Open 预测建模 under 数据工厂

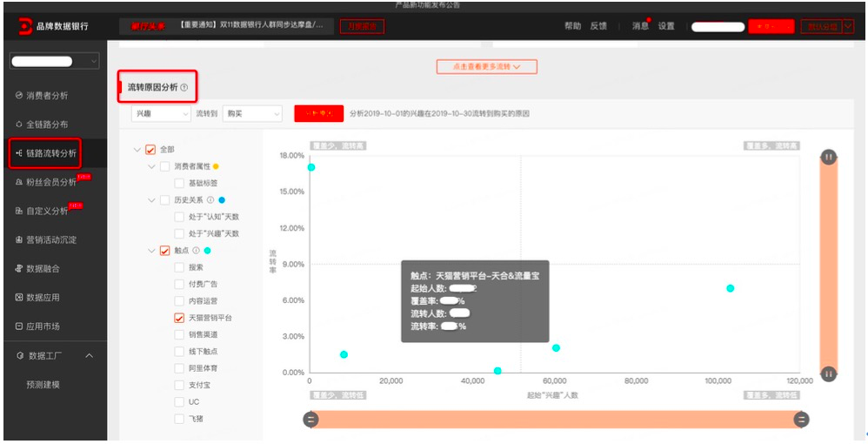pos(43,384)
